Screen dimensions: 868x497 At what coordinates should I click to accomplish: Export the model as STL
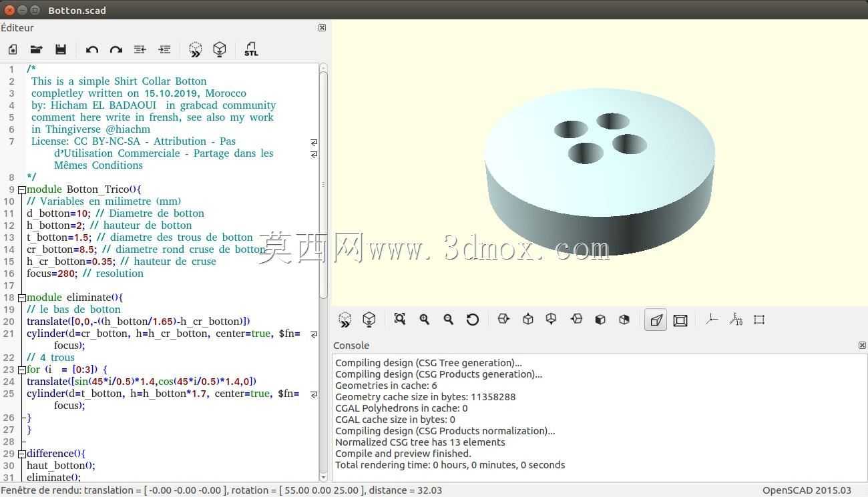(251, 49)
